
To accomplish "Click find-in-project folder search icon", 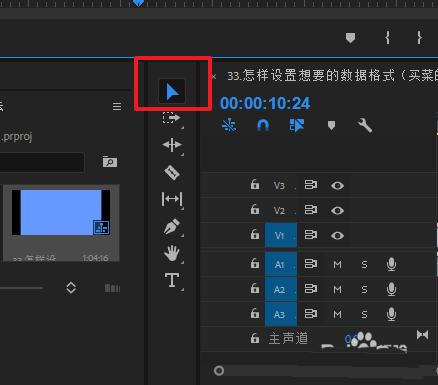I will 110,162.
